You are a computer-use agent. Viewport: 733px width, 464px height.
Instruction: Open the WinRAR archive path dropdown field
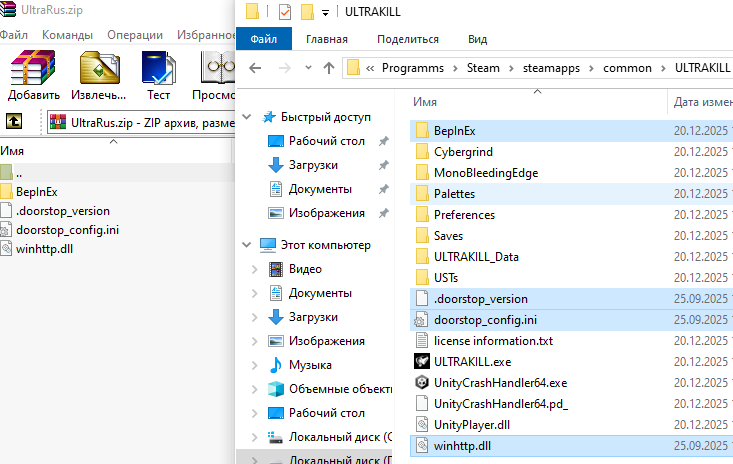[141, 122]
